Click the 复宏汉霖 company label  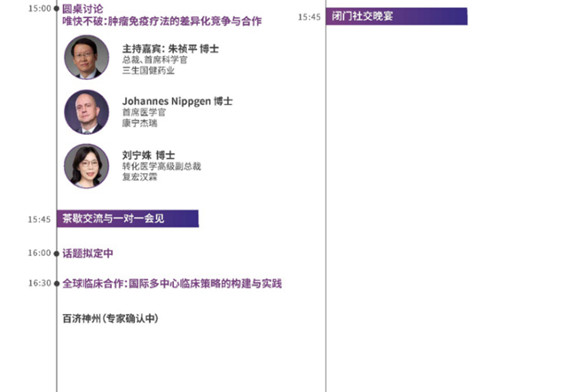tap(140, 177)
